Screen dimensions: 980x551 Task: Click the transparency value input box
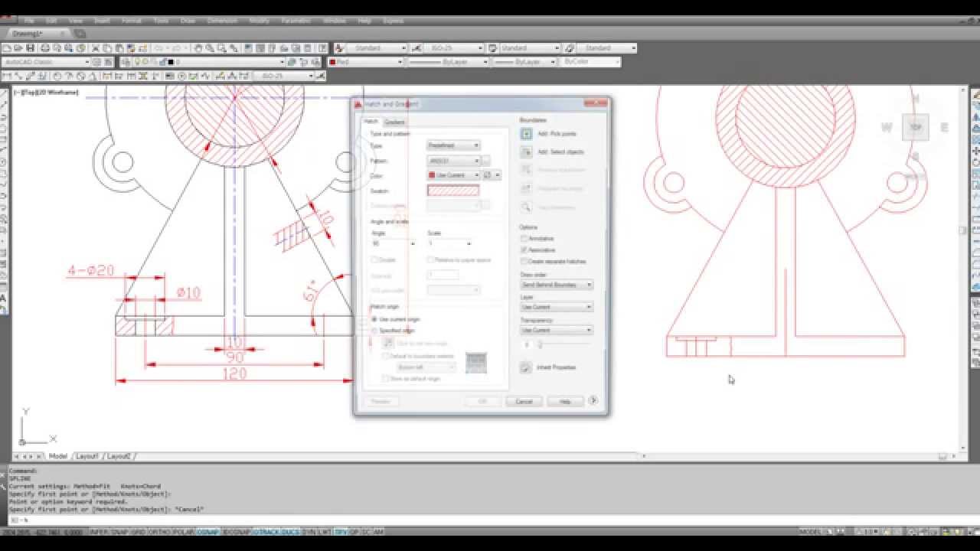tap(526, 344)
